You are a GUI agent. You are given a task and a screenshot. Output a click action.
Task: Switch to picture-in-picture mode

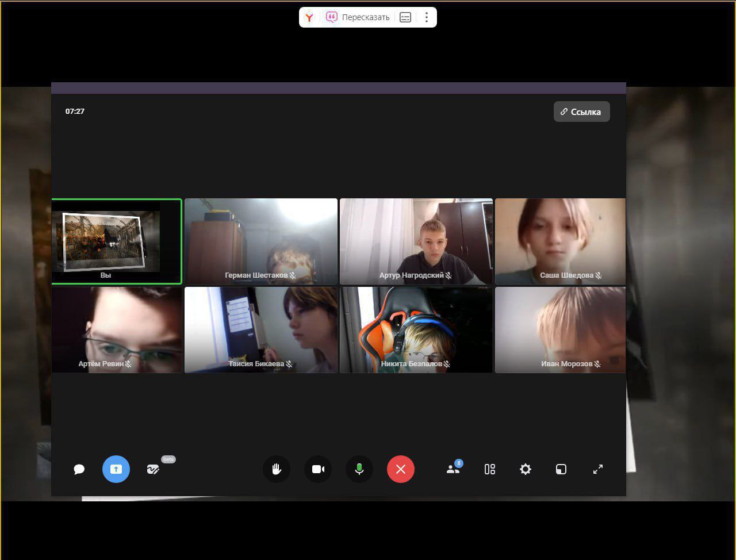[561, 469]
